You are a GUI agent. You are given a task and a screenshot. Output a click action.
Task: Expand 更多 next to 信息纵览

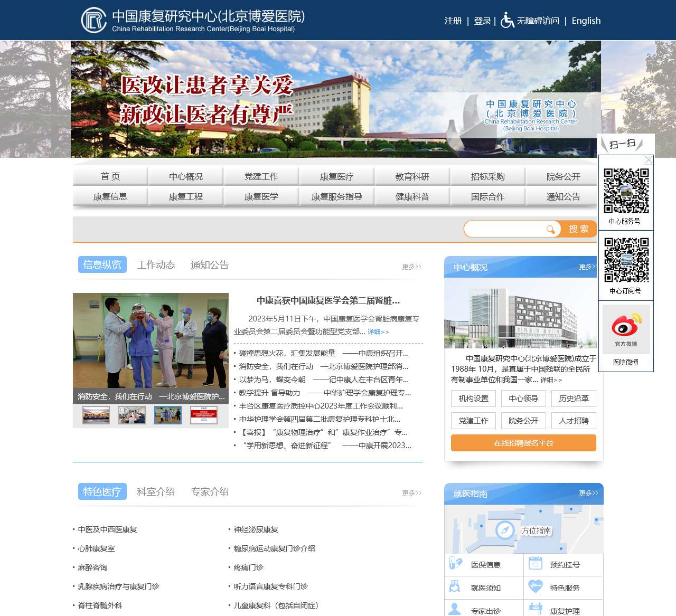pos(411,267)
